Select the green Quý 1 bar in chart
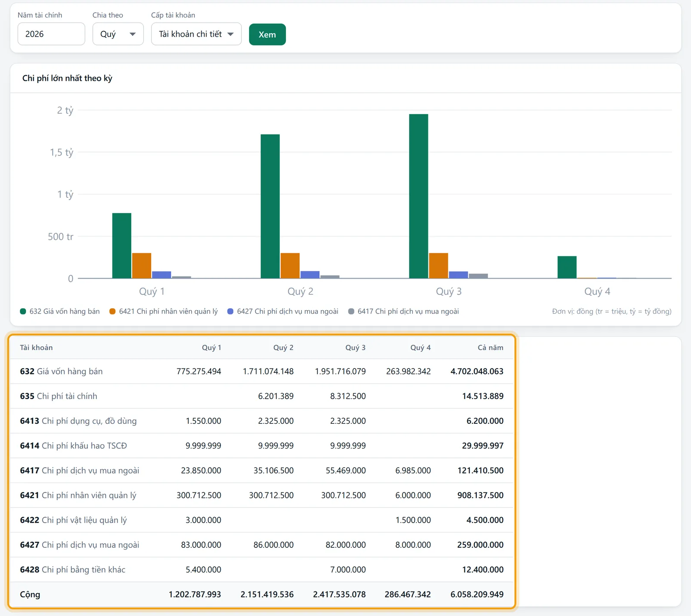691x616 pixels. [x=122, y=246]
